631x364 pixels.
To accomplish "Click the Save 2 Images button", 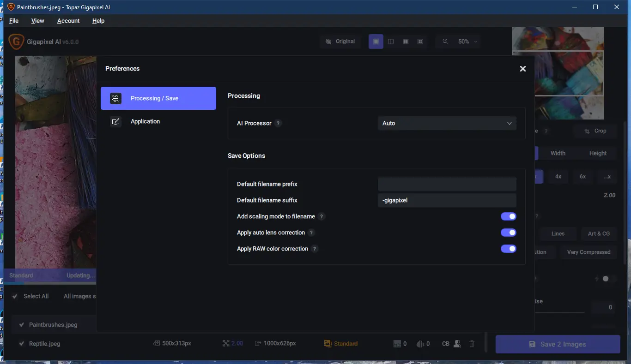I will (558, 344).
